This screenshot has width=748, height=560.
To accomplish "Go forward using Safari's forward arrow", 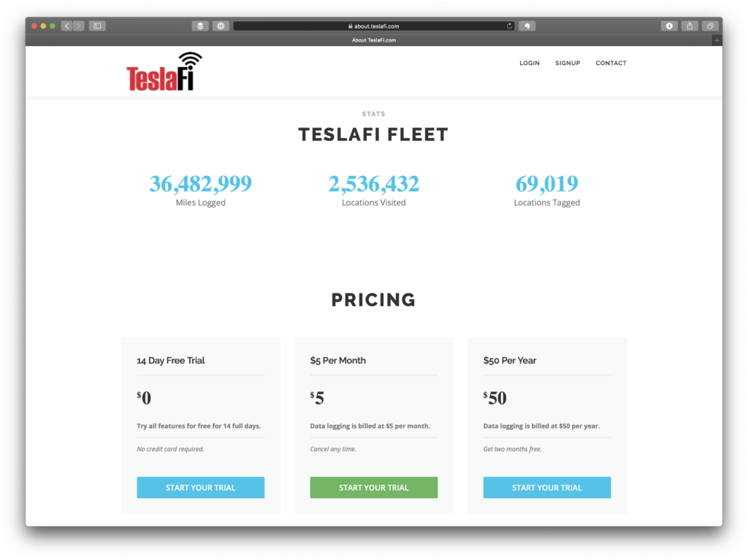I will [79, 26].
